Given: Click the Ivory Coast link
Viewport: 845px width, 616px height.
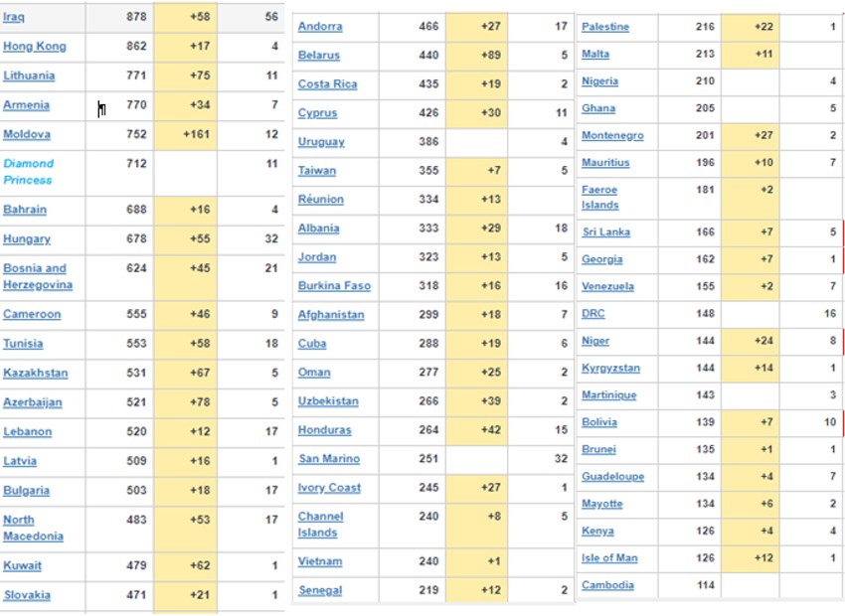Looking at the screenshot, I should coord(329,488).
